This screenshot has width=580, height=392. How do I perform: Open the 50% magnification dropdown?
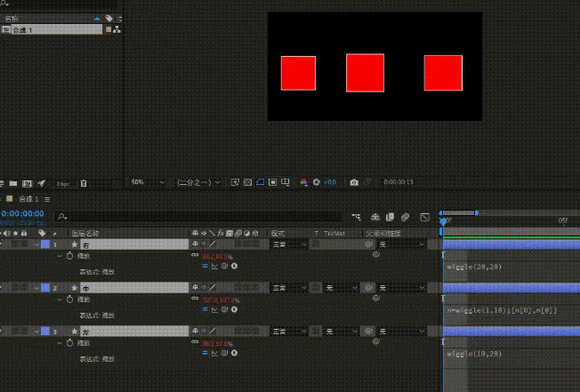tap(147, 182)
